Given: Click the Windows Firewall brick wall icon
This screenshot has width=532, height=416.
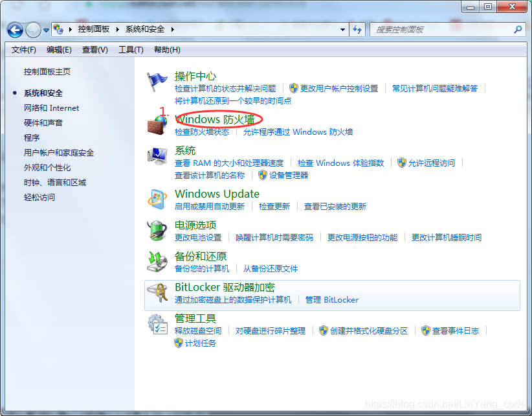Looking at the screenshot, I should click(x=157, y=125).
